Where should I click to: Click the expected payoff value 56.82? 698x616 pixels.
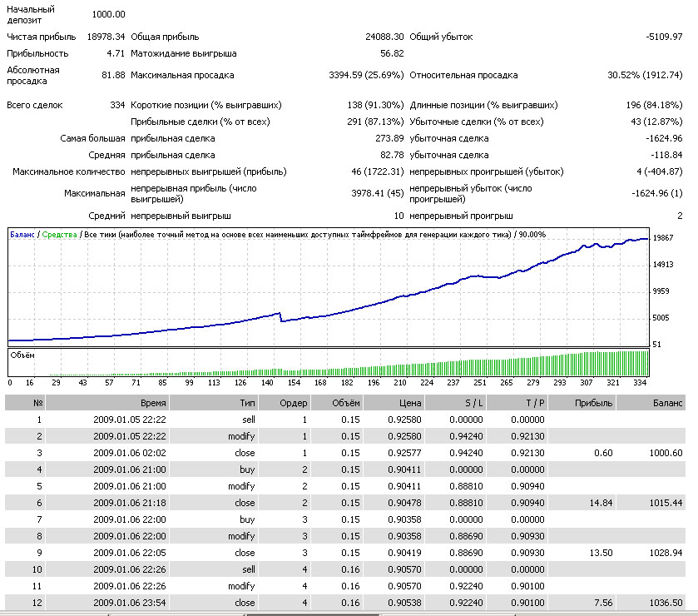tap(392, 53)
